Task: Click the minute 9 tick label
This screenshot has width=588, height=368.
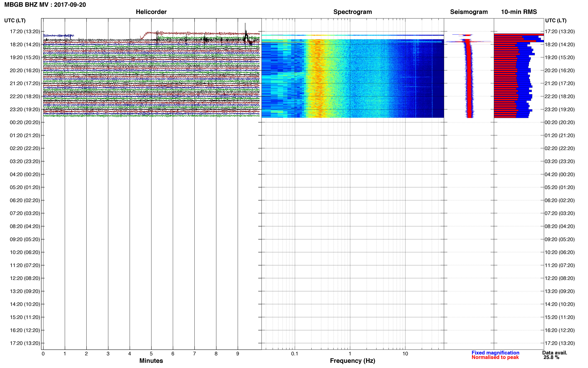Action: tap(238, 354)
